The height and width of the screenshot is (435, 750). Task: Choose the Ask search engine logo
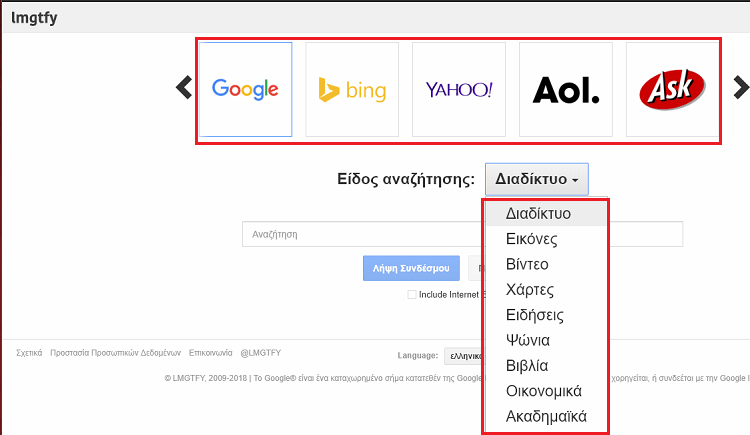672,89
